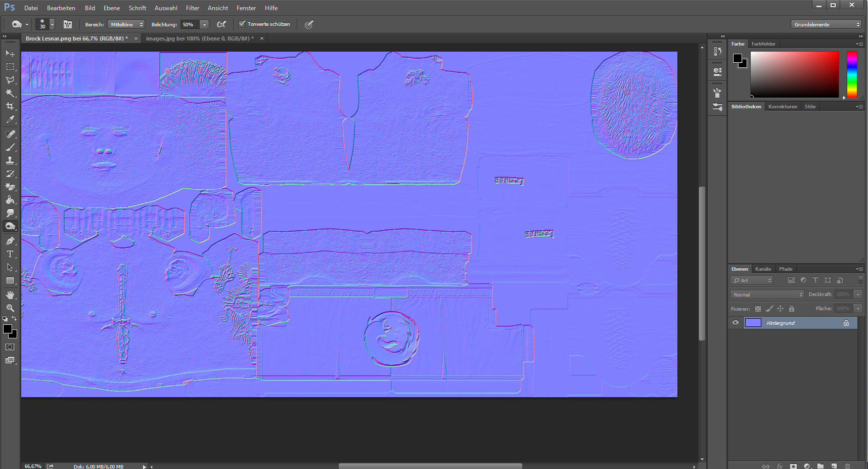Open the Ebenen panel flyout menu
This screenshot has height=469, width=868.
[859, 269]
